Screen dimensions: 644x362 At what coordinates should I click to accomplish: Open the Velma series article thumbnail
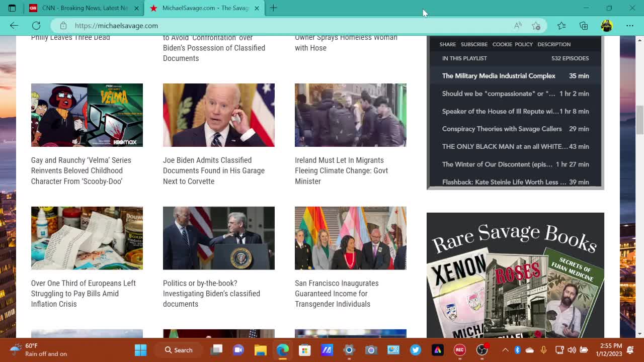click(87, 115)
